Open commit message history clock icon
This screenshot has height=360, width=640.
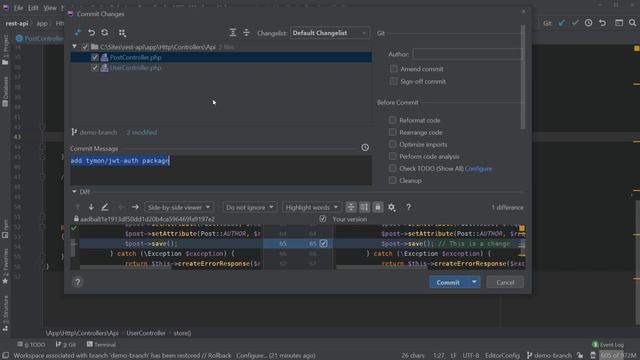(365, 147)
